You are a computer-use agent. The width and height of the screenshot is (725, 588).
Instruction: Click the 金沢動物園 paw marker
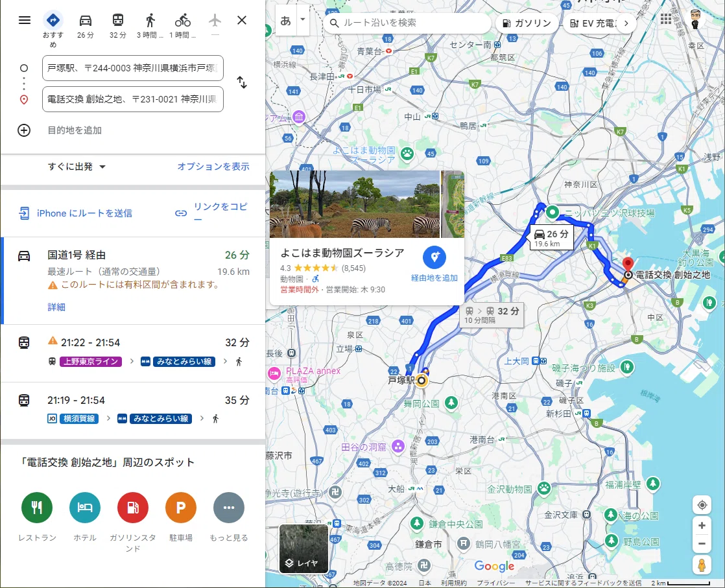(x=544, y=488)
